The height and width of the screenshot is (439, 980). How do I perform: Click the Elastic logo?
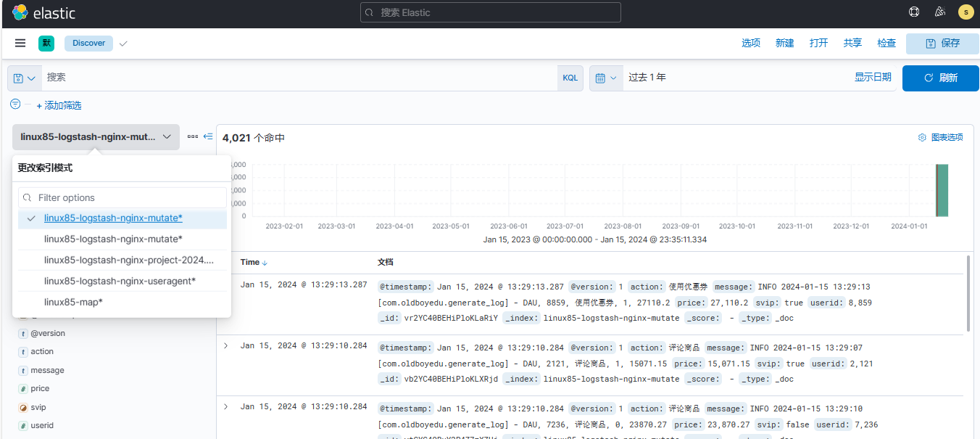pos(44,12)
